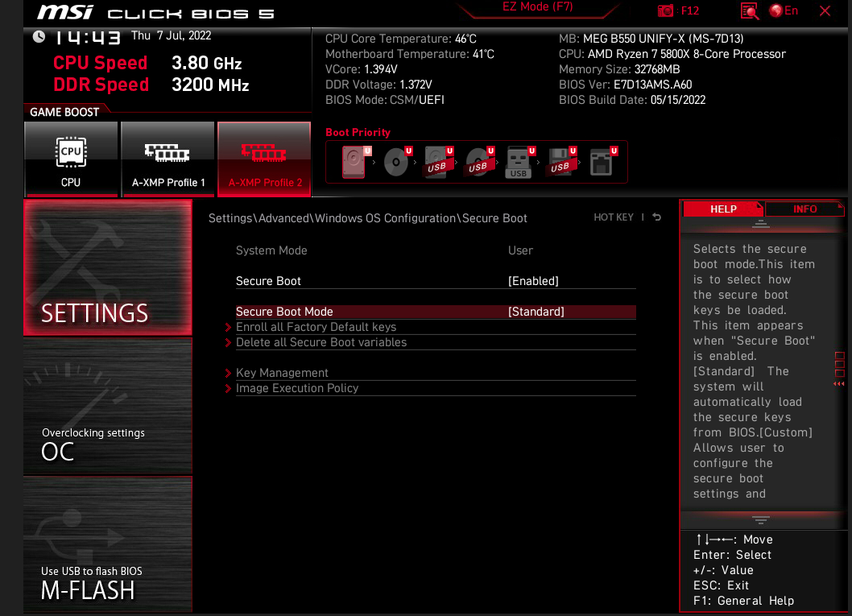Screen dimensions: 852x616
Task: Click the Memory Size: 32768MB text
Action: tap(619, 69)
